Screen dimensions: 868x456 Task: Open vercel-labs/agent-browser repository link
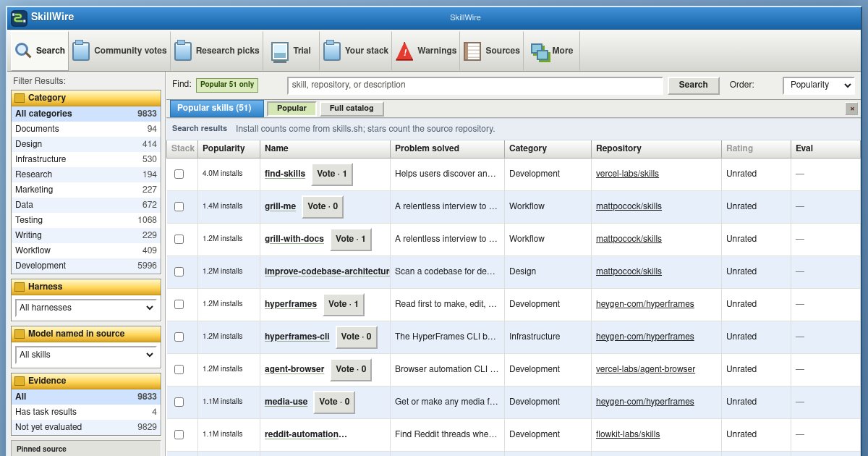coord(645,369)
